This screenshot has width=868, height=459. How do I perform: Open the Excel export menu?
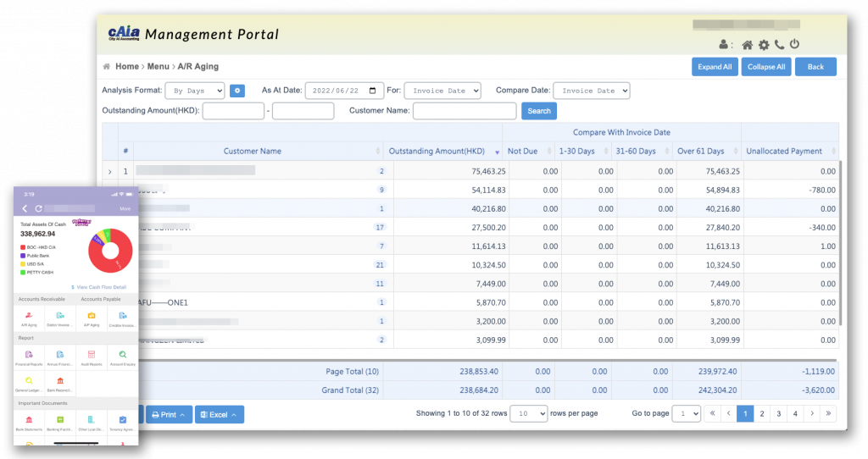point(220,414)
